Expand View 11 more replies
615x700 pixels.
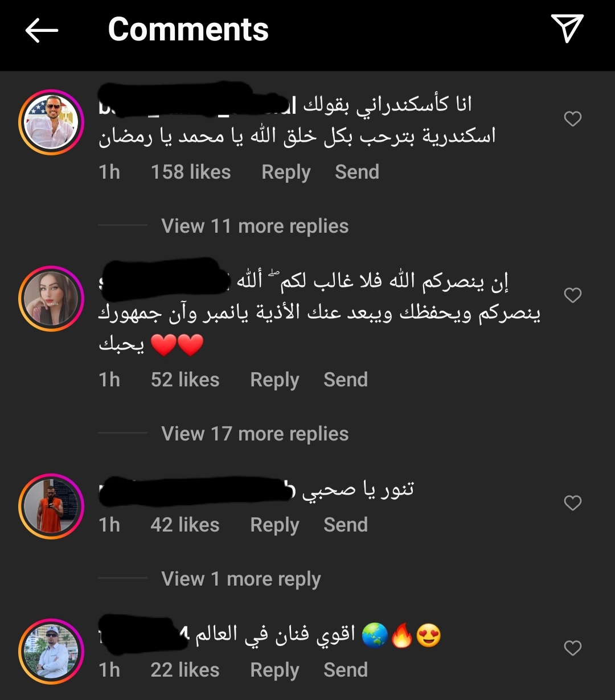[x=255, y=226]
